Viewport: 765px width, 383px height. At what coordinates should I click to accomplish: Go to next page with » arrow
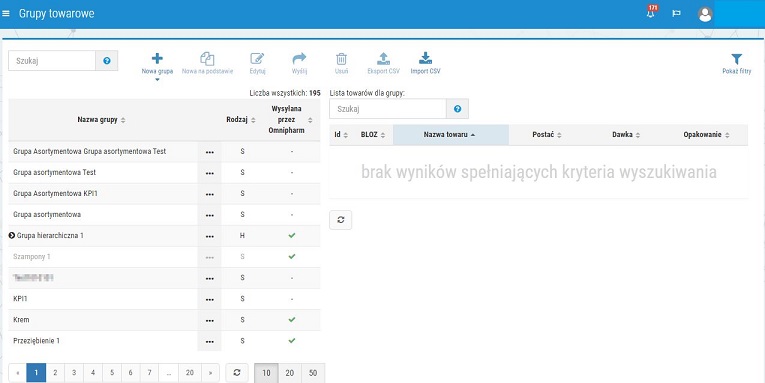pyautogui.click(x=210, y=373)
